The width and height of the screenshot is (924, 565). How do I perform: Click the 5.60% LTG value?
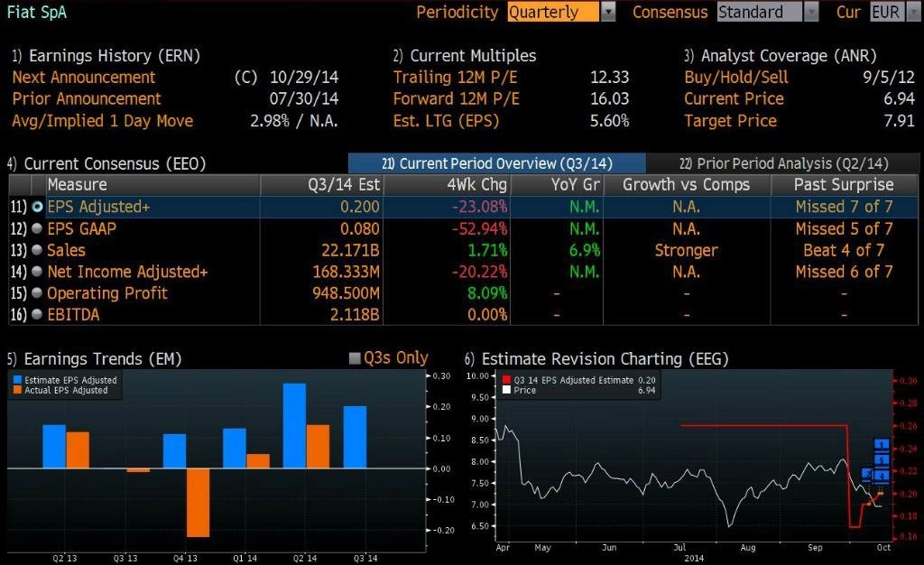(x=610, y=121)
